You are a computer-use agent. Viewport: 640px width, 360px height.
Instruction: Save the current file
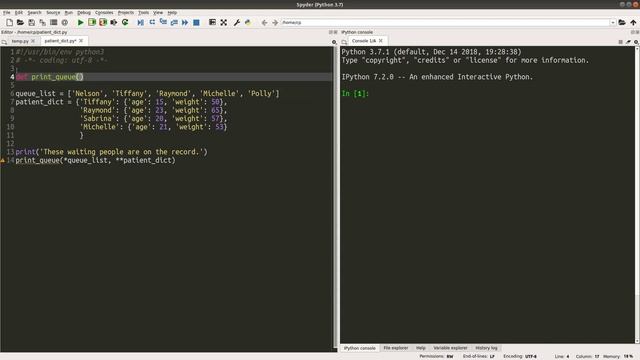pos(31,22)
